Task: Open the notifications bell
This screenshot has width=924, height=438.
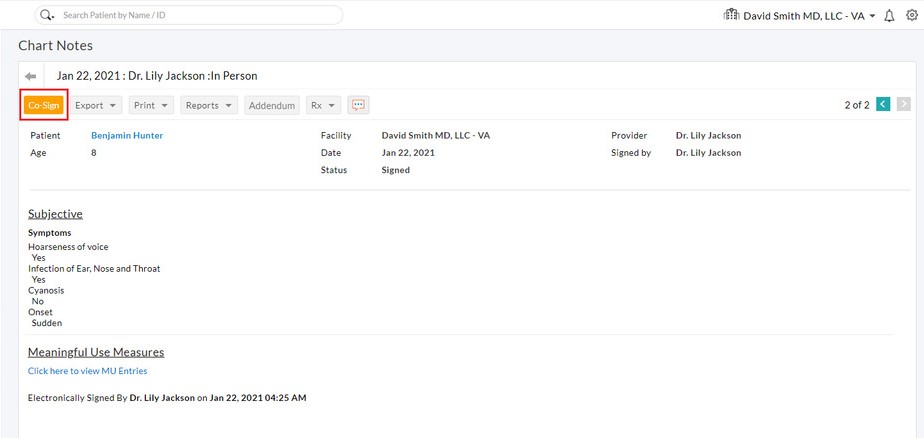Action: point(889,16)
